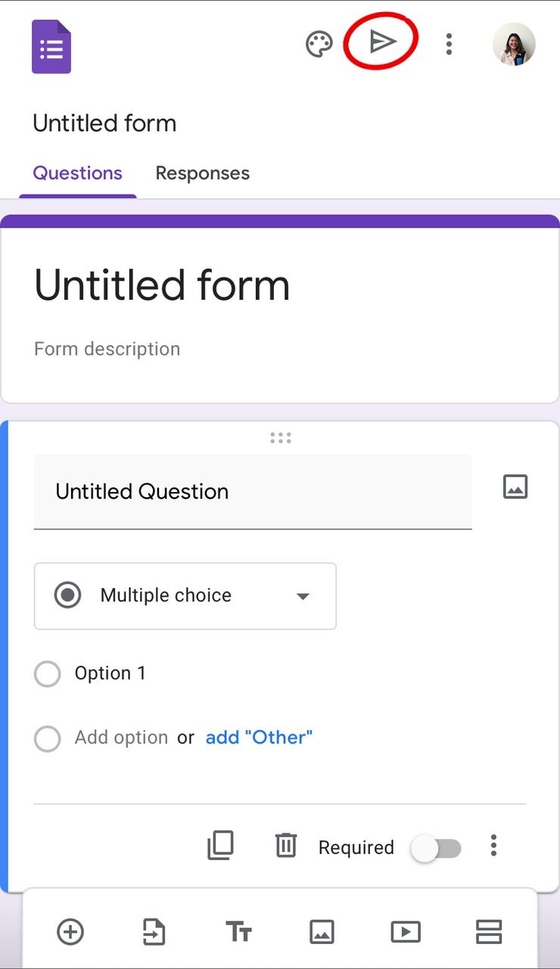Import questions from another form
The height and width of the screenshot is (969, 560).
coord(154,932)
